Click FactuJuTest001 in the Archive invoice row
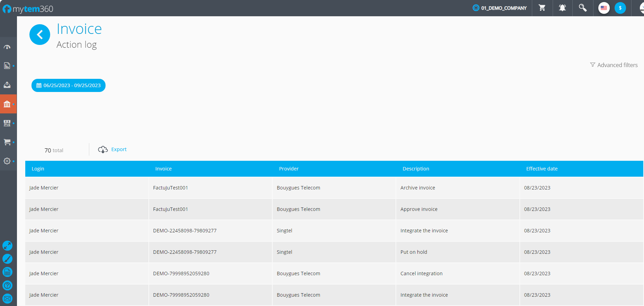The image size is (644, 306). [170, 188]
